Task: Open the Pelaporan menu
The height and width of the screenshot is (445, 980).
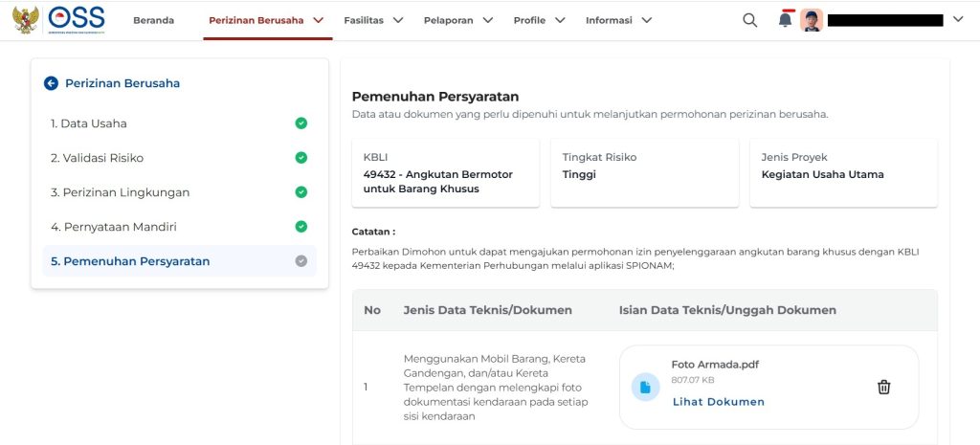Action: 458,20
